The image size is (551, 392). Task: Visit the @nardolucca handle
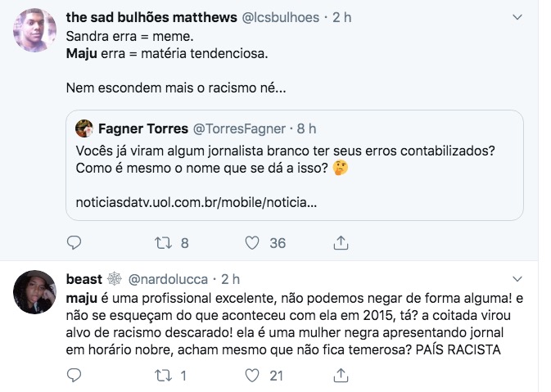169,279
